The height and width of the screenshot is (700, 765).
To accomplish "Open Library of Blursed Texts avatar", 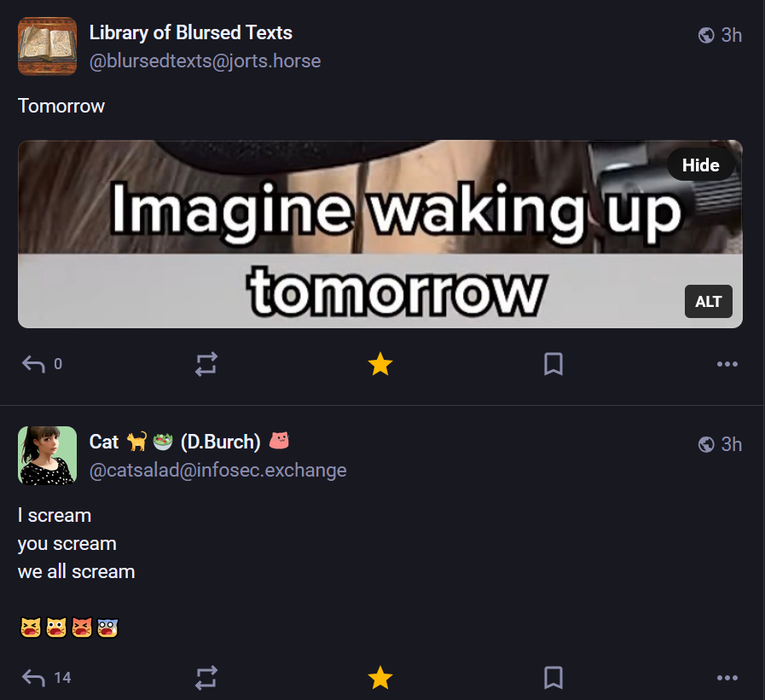I will pyautogui.click(x=47, y=46).
